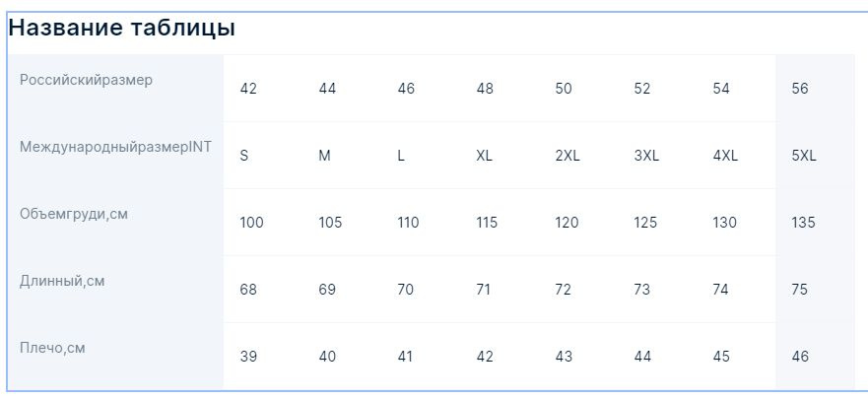Select the МеждународныйразмерINT row label

tap(115, 147)
